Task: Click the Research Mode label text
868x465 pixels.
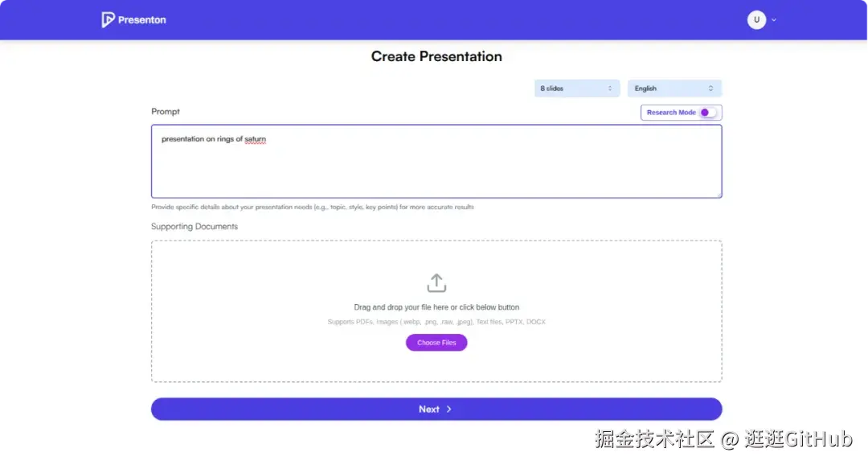Action: pos(673,112)
